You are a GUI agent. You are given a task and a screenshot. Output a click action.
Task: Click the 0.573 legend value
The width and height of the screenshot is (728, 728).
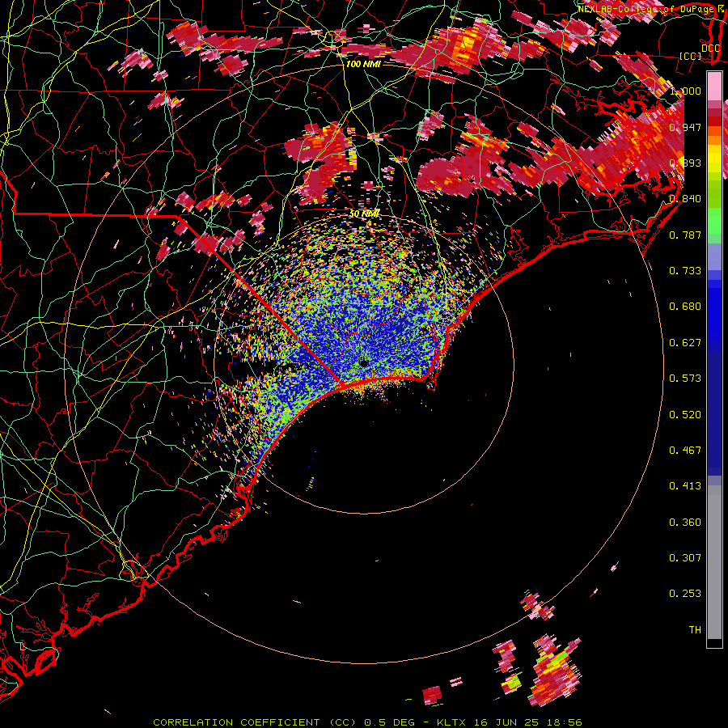point(685,379)
